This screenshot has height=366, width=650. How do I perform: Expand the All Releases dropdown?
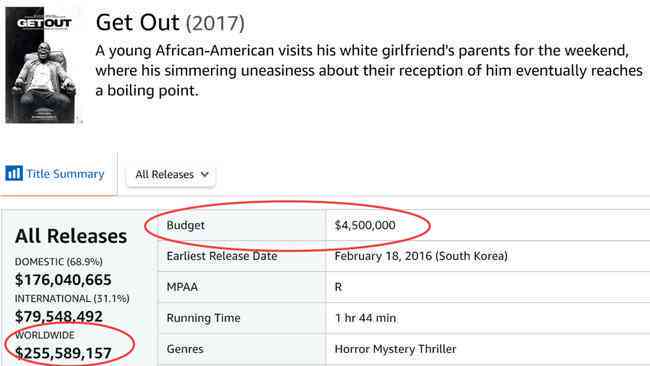point(171,175)
